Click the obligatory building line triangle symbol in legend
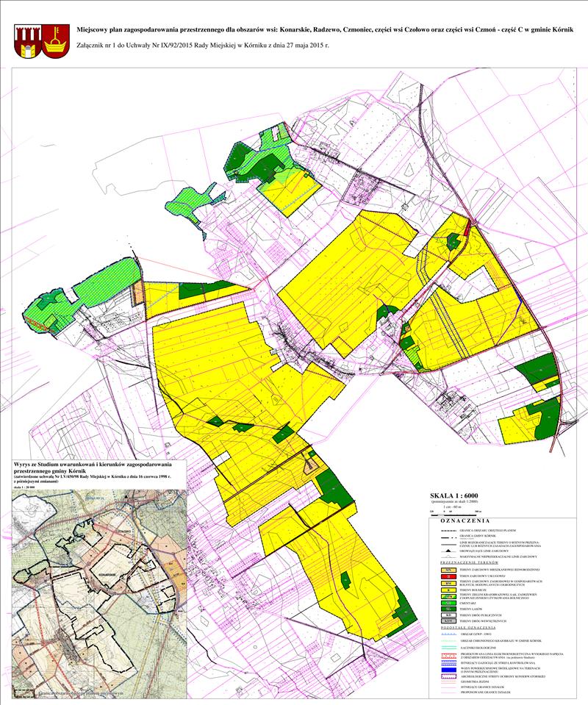Image resolution: width=588 pixels, height=705 pixels. point(448,551)
